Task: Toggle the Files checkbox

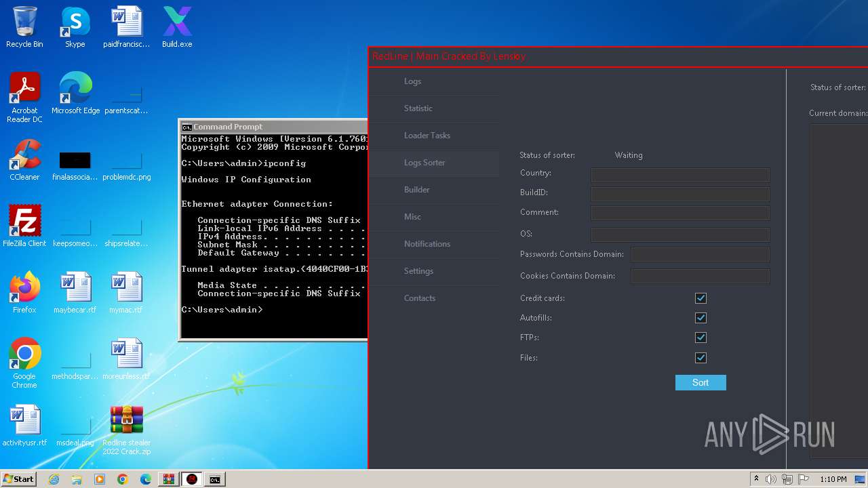Action: click(x=701, y=358)
